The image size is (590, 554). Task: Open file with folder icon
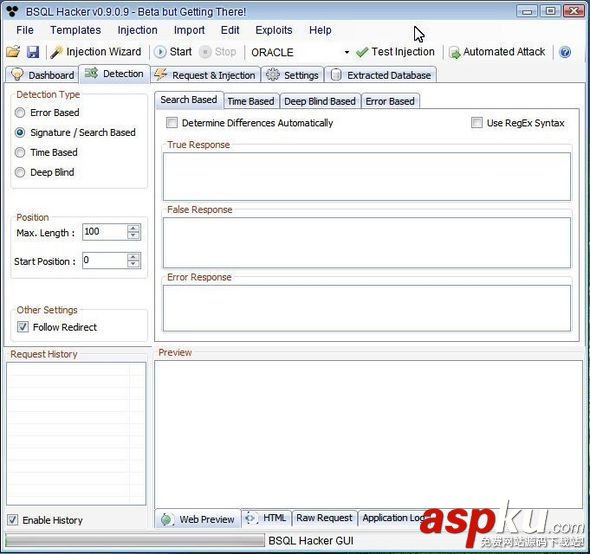click(13, 52)
